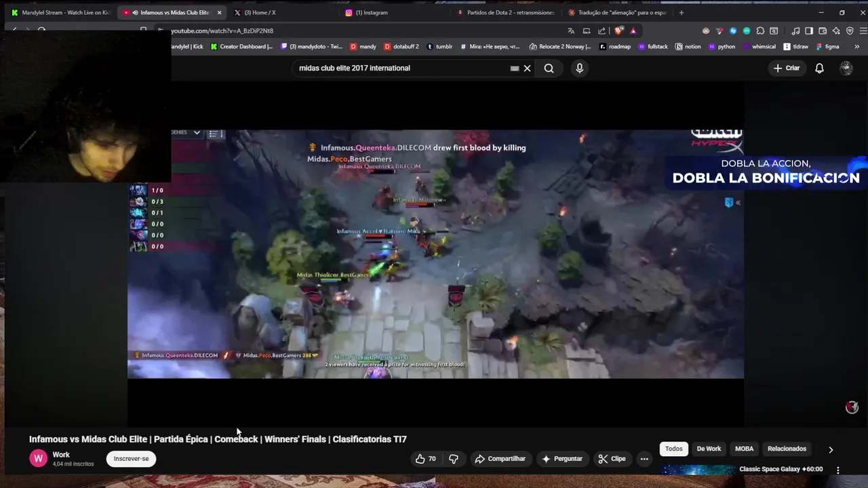868x488 pixels.
Task: Click the YouTube search magnifier button
Action: click(x=549, y=68)
